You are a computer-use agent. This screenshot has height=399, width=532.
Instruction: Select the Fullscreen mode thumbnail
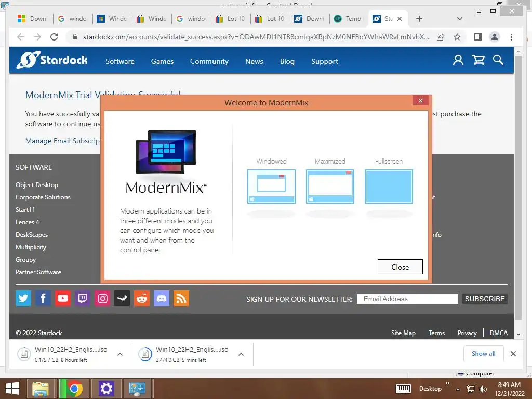(x=389, y=187)
